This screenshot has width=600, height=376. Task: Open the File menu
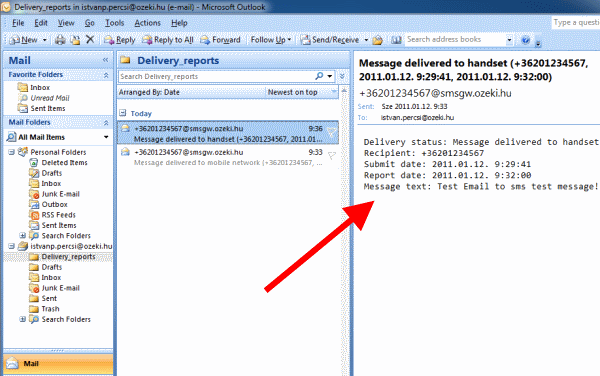tap(18, 23)
